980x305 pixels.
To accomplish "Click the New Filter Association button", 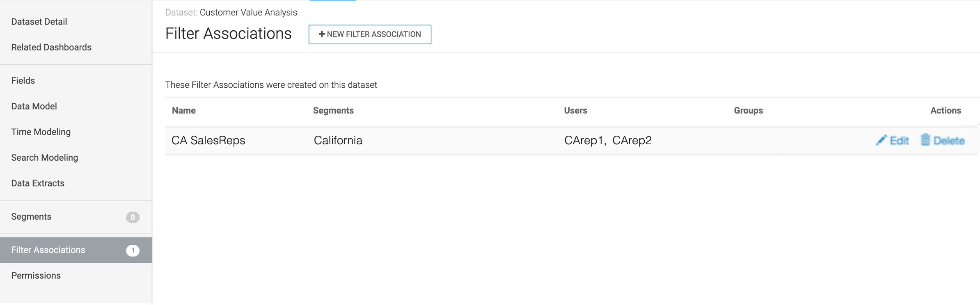I will 370,34.
